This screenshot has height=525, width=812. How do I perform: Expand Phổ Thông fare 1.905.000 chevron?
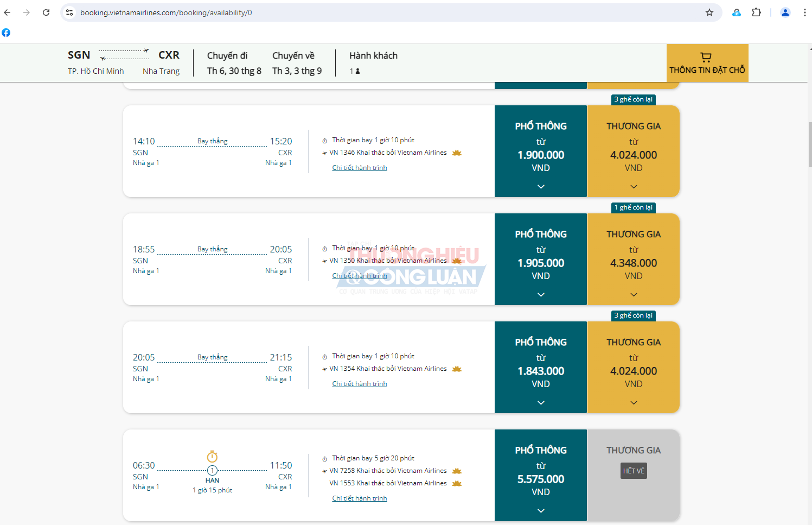coord(541,294)
